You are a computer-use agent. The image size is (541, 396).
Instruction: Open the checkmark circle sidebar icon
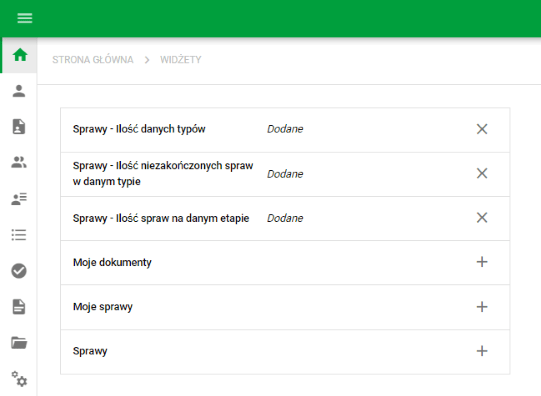click(x=19, y=271)
